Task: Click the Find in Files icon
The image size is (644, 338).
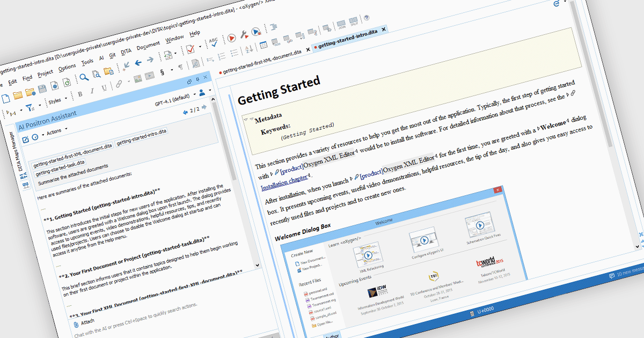Action: (x=96, y=75)
